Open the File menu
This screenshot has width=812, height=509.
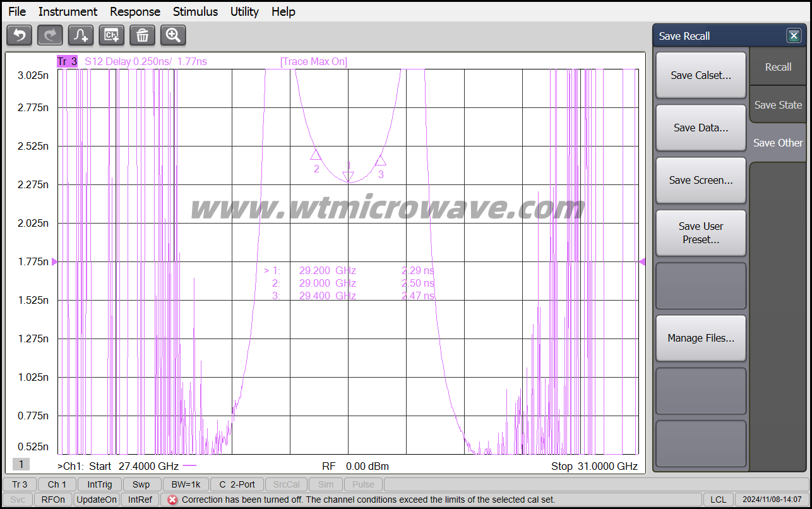pyautogui.click(x=17, y=11)
